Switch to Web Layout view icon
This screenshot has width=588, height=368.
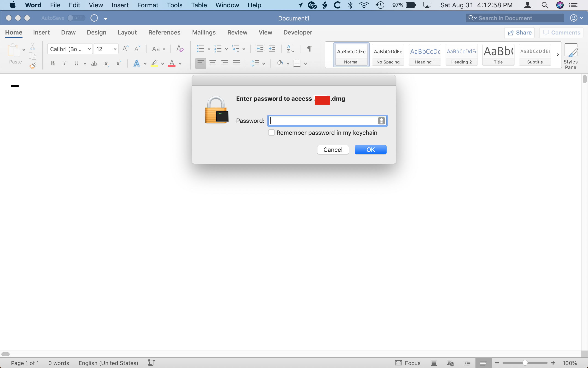(x=450, y=363)
